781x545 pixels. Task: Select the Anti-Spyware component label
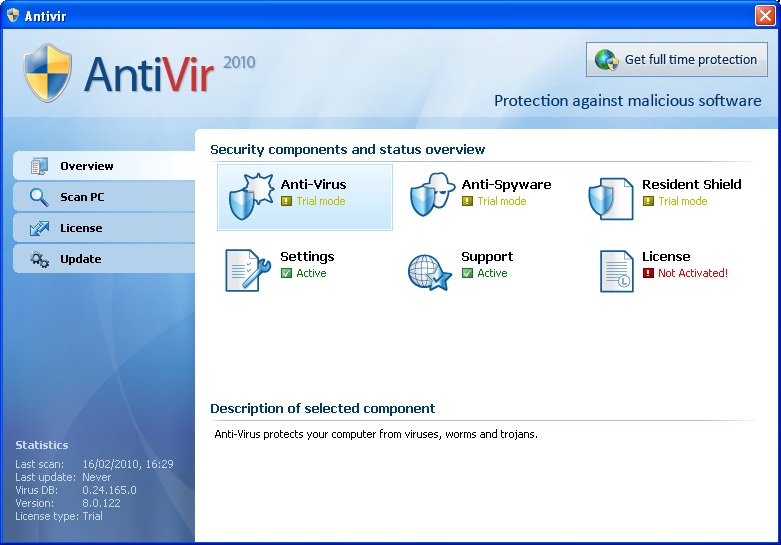tap(506, 184)
